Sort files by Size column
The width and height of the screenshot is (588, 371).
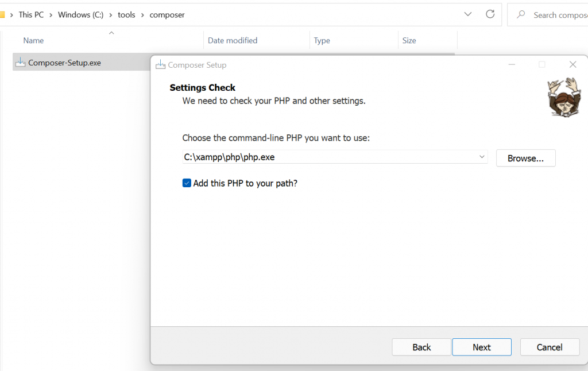click(x=409, y=41)
